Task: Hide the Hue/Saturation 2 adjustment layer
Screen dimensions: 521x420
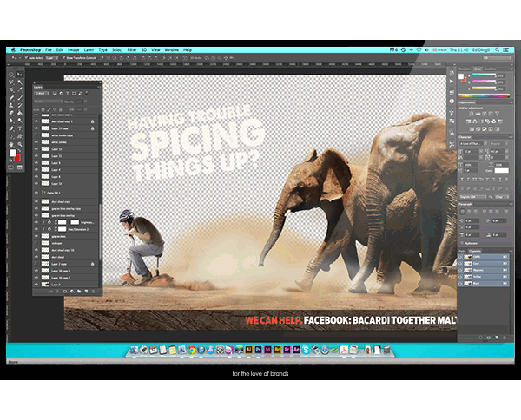Action: pyautogui.click(x=36, y=229)
